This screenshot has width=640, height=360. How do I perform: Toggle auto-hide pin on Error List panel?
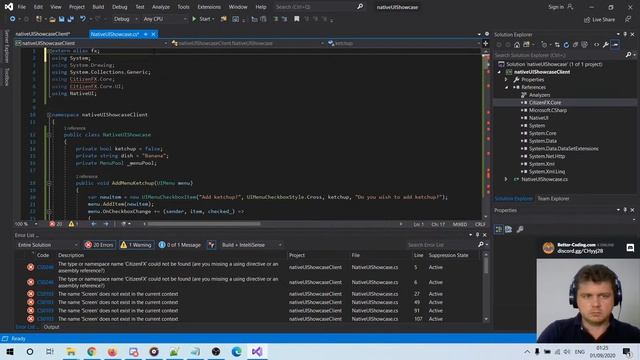(477, 235)
